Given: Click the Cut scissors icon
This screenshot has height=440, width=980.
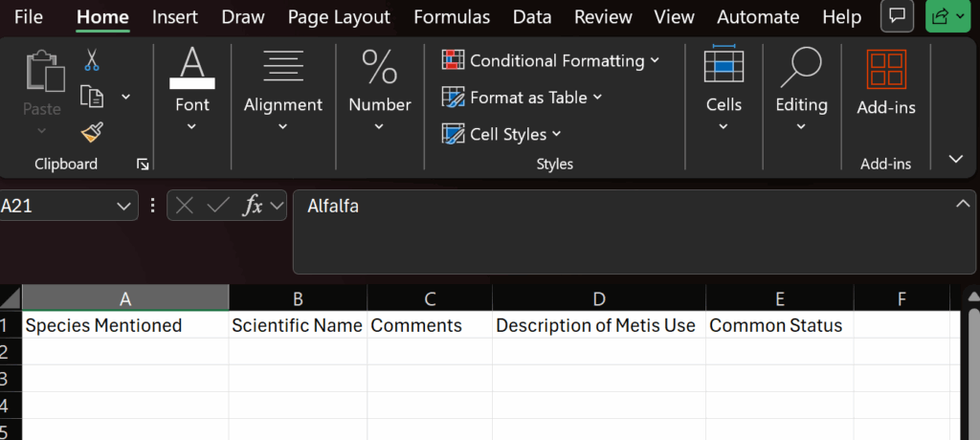Looking at the screenshot, I should (x=92, y=61).
